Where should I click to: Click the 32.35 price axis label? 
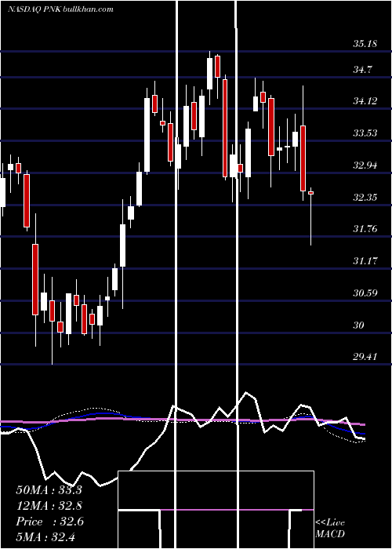(365, 198)
